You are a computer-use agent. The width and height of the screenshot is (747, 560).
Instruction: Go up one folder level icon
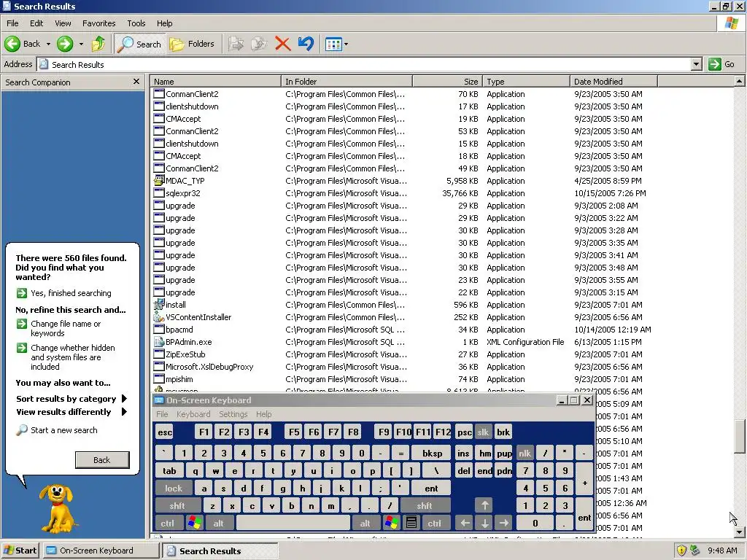point(98,44)
